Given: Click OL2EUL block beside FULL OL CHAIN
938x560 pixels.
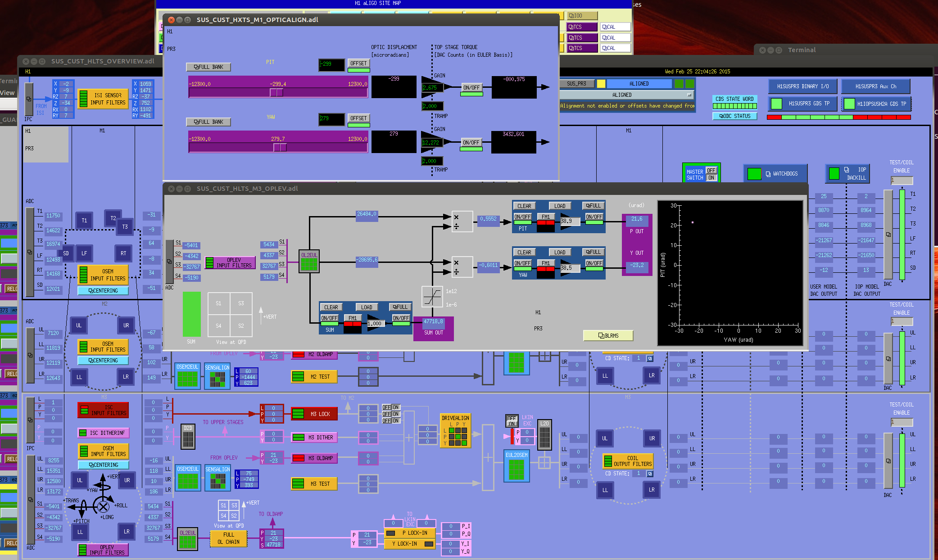Looking at the screenshot, I should [x=188, y=539].
